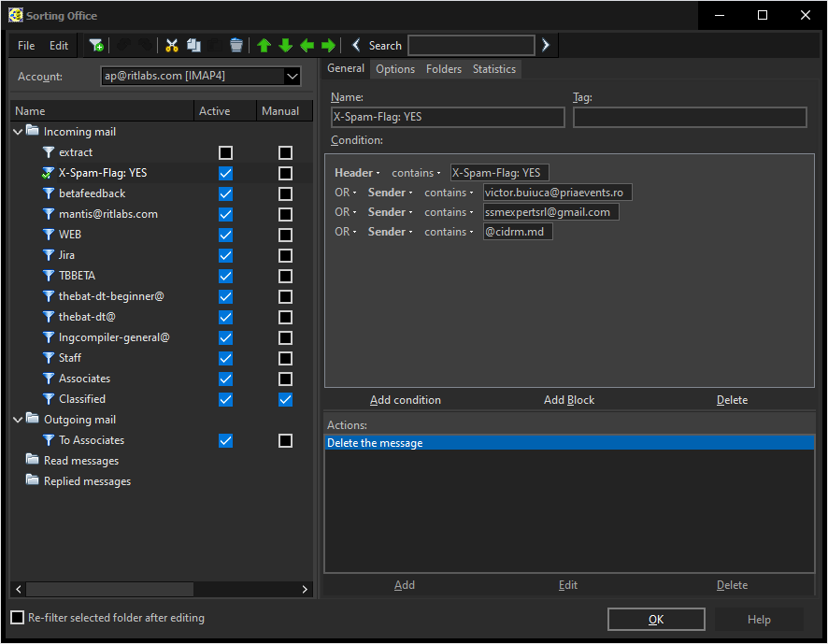Move filter down with green down arrow
This screenshot has width=828, height=644.
[x=286, y=46]
